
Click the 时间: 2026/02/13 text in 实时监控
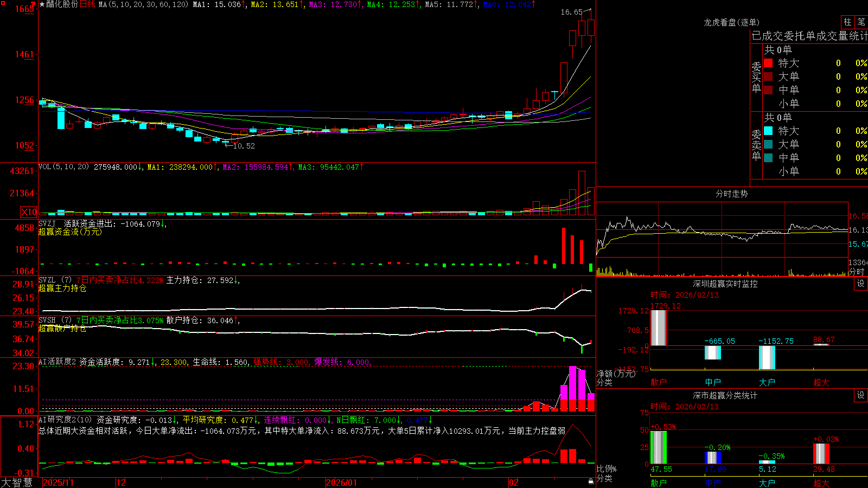(685, 295)
